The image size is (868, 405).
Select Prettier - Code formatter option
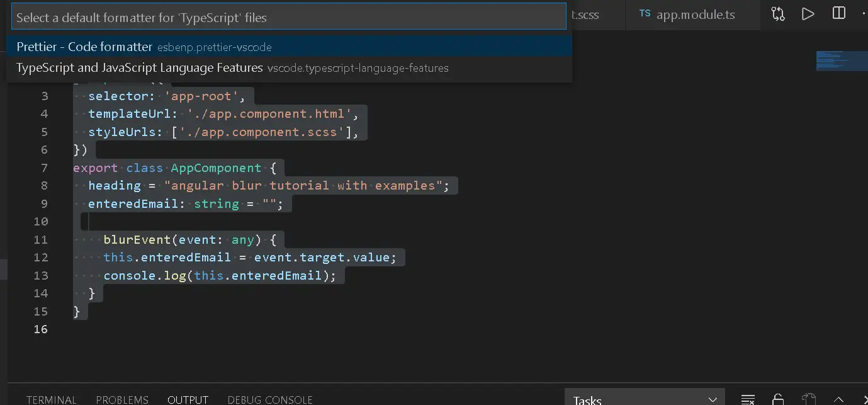(289, 47)
